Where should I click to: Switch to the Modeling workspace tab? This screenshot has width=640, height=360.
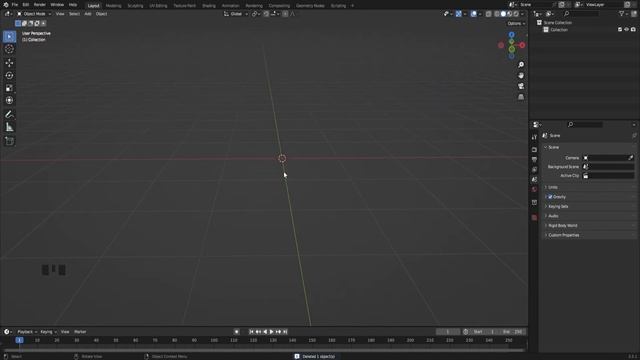point(113,6)
